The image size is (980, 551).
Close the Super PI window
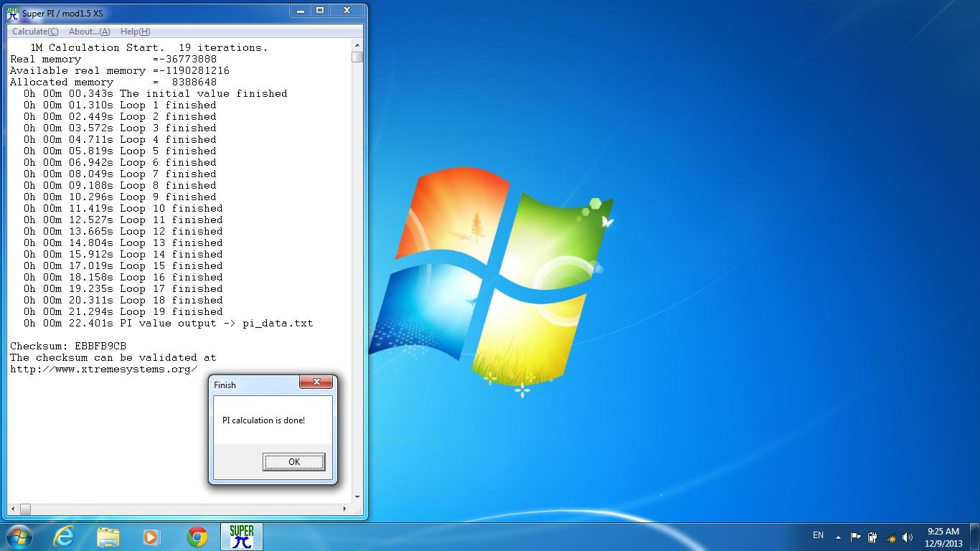(x=347, y=10)
